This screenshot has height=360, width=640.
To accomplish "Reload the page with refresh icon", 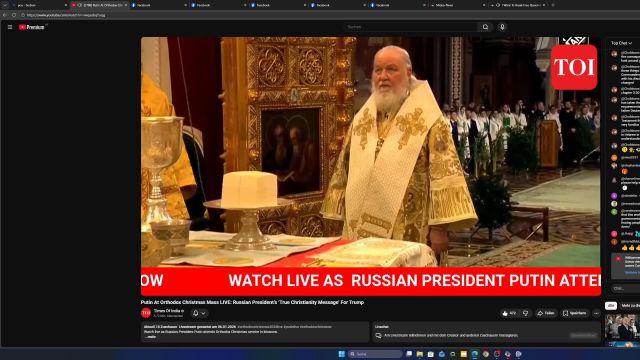I will coord(14,15).
